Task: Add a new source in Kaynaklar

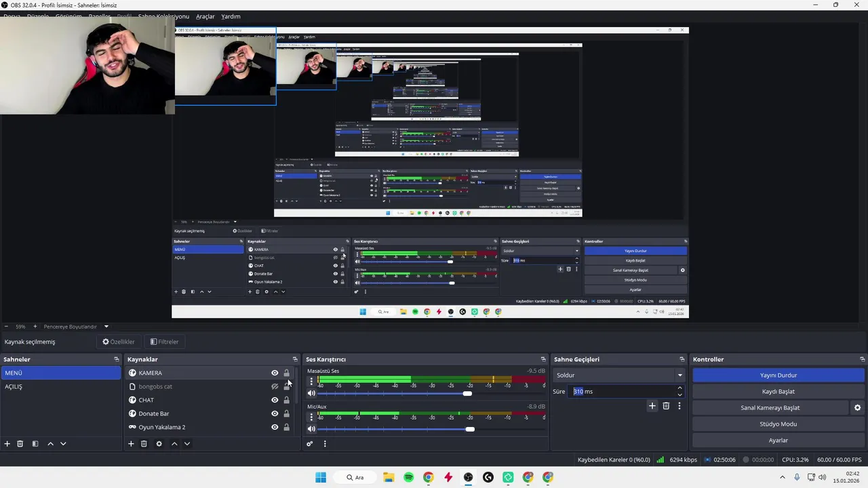Action: [131, 444]
